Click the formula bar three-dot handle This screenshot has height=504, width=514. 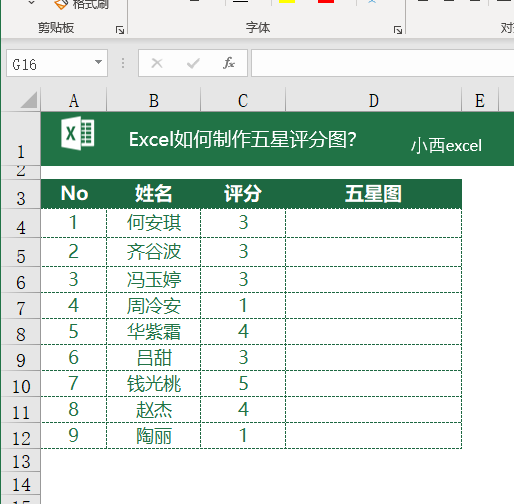point(123,63)
